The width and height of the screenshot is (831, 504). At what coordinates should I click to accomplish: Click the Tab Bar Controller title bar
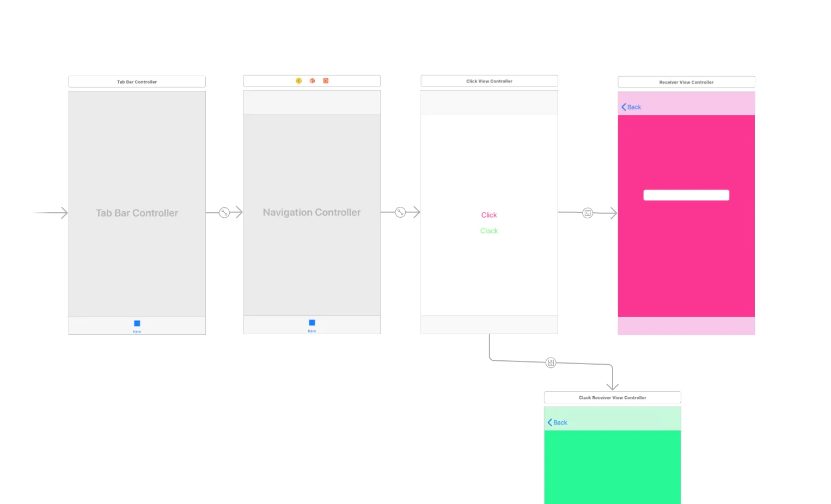137,82
